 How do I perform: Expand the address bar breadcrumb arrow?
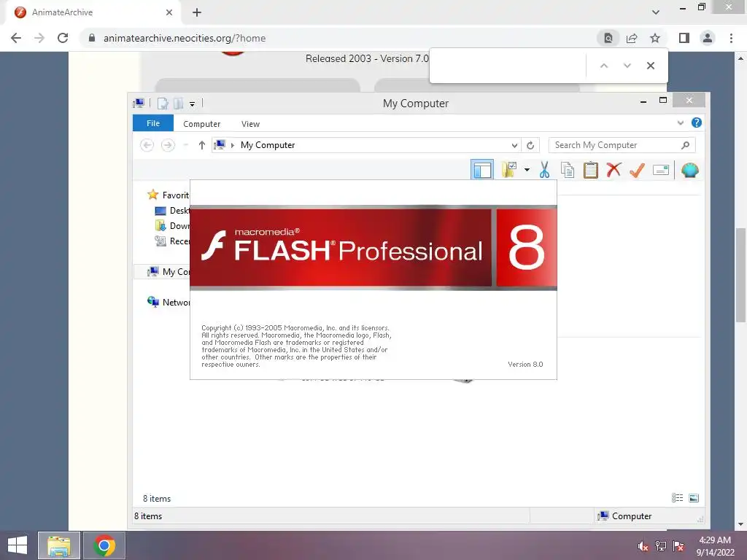tap(233, 145)
